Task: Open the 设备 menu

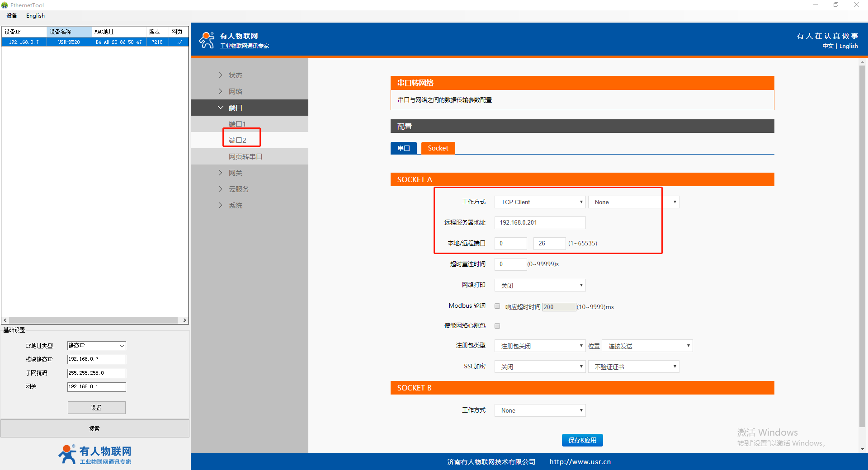Action: tap(12, 16)
